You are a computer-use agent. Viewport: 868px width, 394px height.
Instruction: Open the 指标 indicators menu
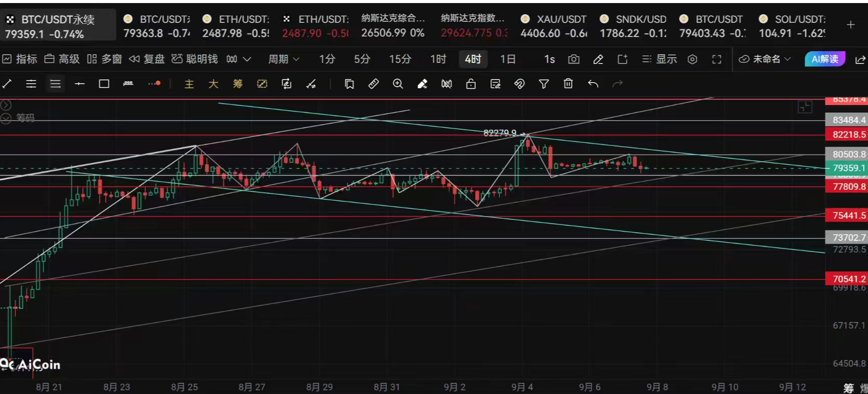point(20,59)
